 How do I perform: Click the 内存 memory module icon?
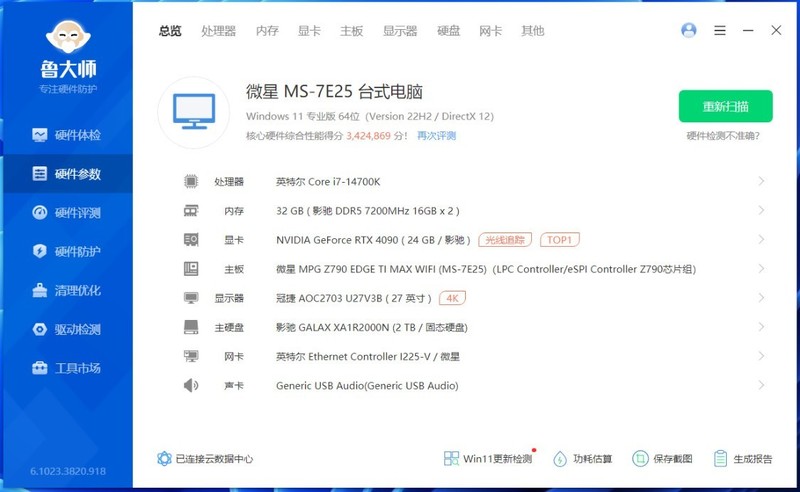pos(191,211)
